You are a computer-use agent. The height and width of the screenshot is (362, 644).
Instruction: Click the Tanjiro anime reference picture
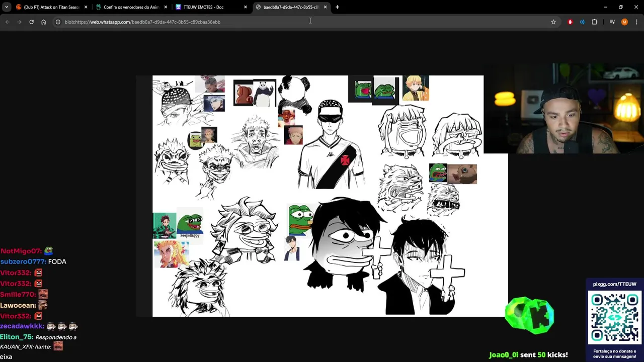click(165, 226)
